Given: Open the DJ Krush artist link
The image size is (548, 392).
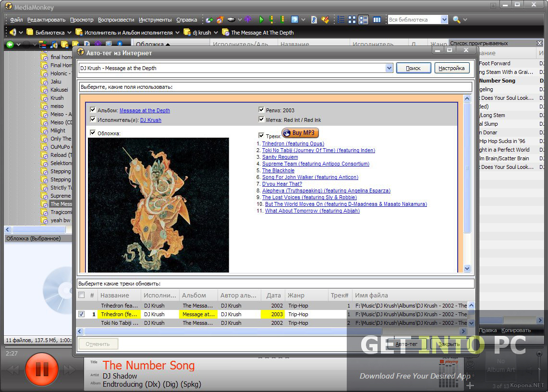Looking at the screenshot, I should click(x=151, y=120).
